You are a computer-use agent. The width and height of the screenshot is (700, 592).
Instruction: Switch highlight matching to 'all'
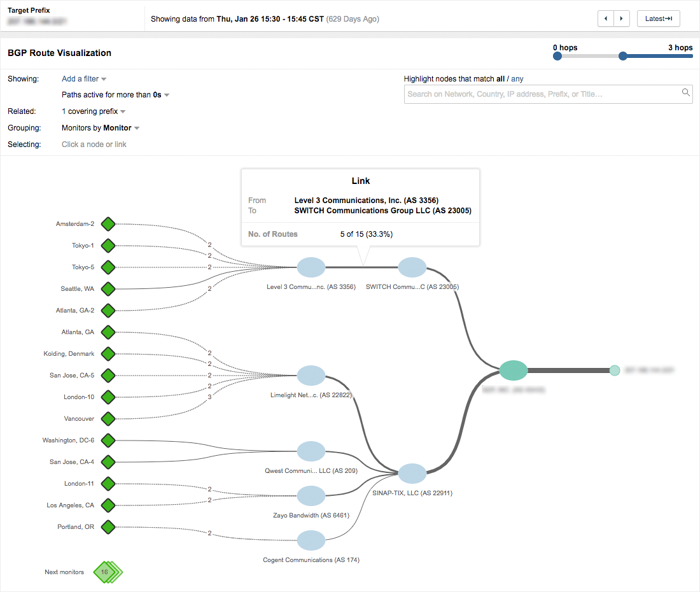coord(500,79)
